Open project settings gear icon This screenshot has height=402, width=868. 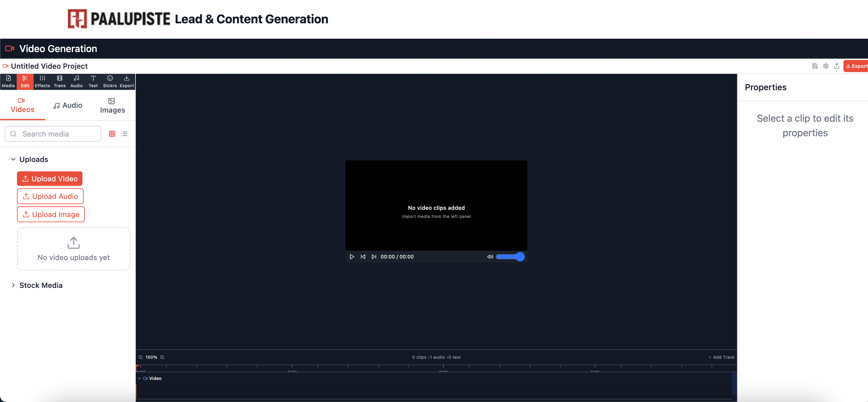point(826,66)
